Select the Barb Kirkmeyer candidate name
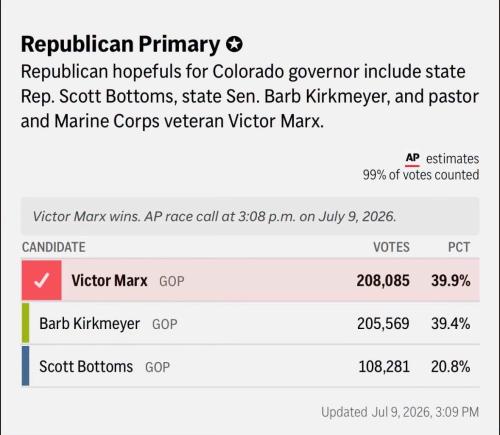 point(89,324)
